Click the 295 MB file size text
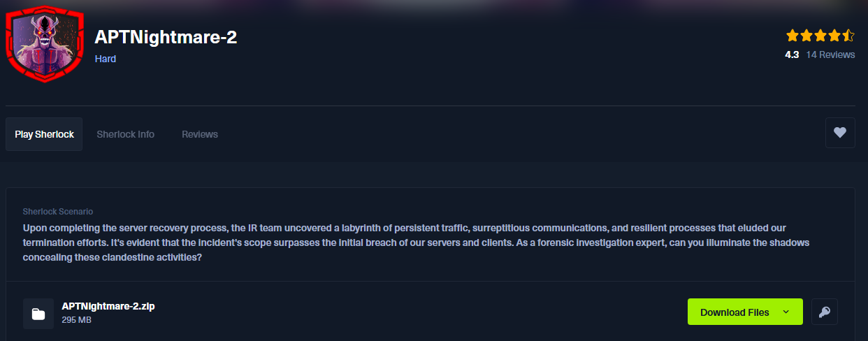The height and width of the screenshot is (341, 868). pos(76,320)
